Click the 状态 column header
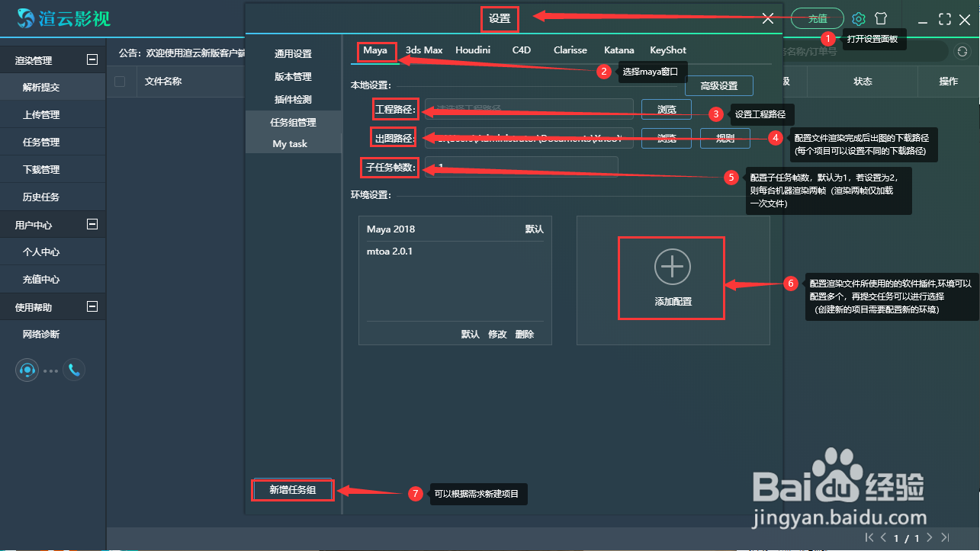 [863, 82]
